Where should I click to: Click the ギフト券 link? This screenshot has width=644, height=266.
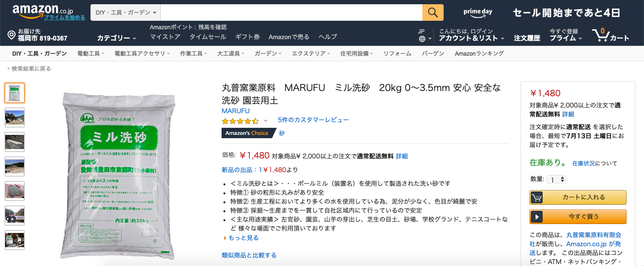pos(247,37)
